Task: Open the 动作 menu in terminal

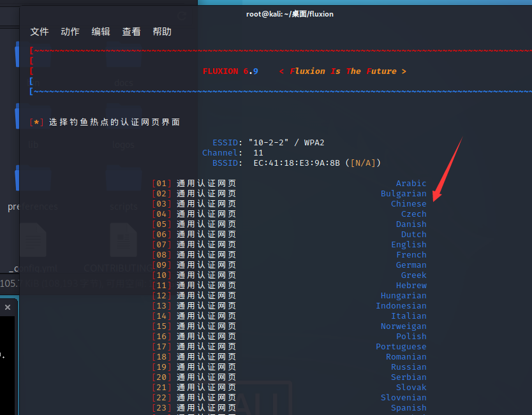Action: (70, 31)
